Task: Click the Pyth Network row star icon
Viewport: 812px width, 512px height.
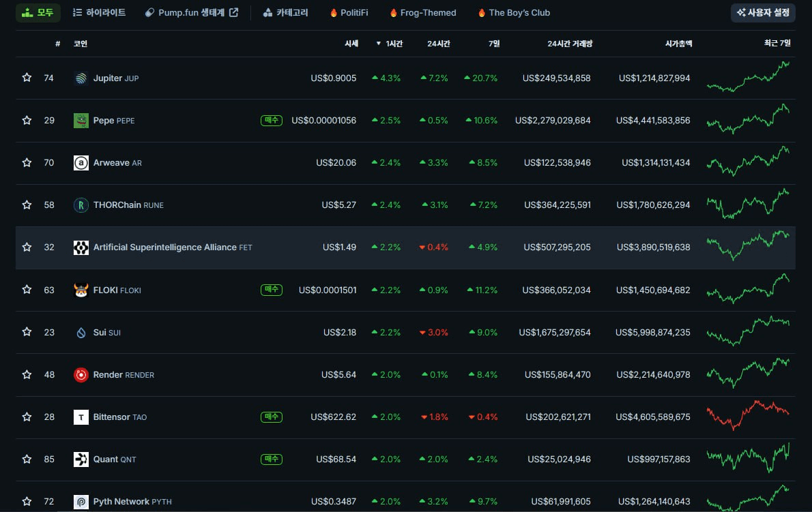Action: [27, 501]
